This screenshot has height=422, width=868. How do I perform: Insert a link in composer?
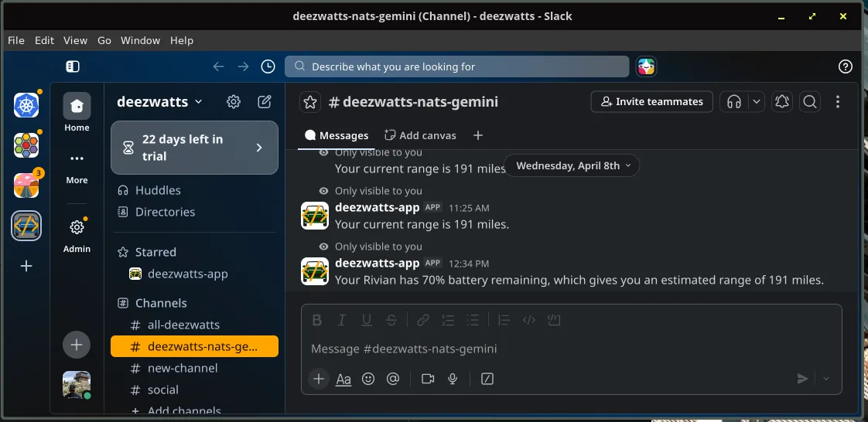(423, 320)
